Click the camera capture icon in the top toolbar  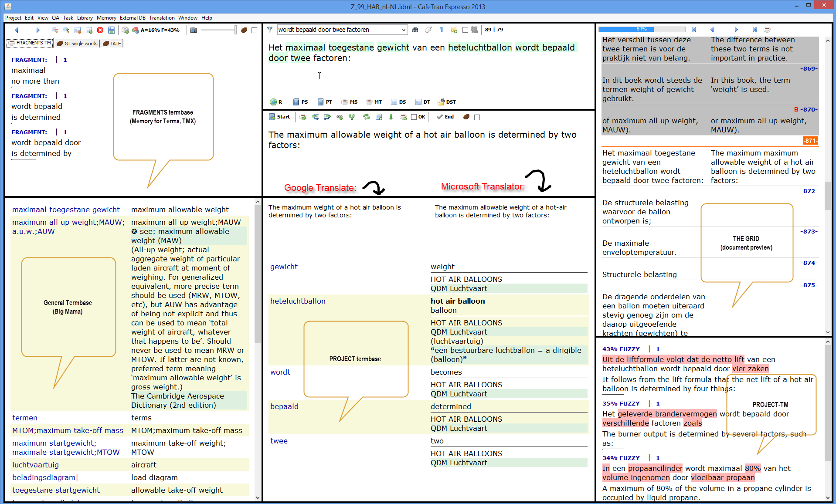[x=194, y=30]
